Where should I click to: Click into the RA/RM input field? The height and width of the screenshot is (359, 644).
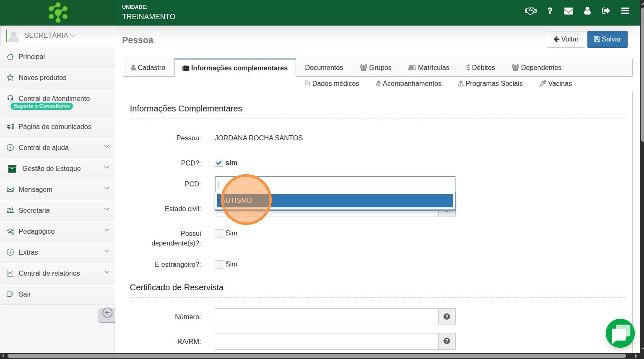point(326,341)
